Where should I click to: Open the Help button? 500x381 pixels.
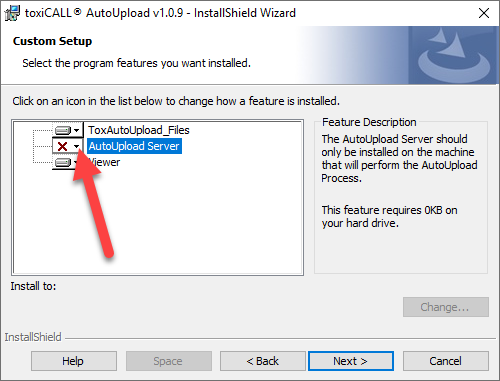[x=74, y=361]
